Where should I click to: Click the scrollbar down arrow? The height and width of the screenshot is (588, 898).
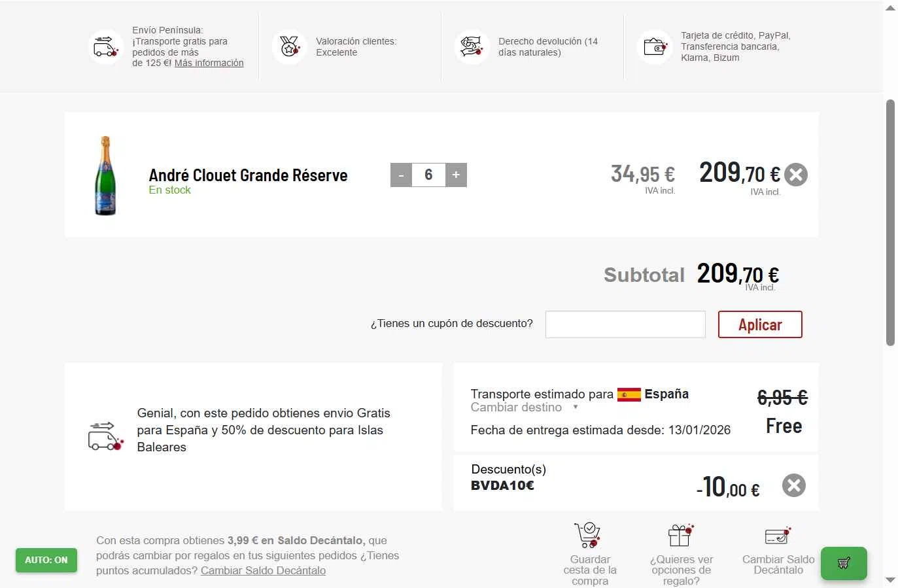(890, 580)
